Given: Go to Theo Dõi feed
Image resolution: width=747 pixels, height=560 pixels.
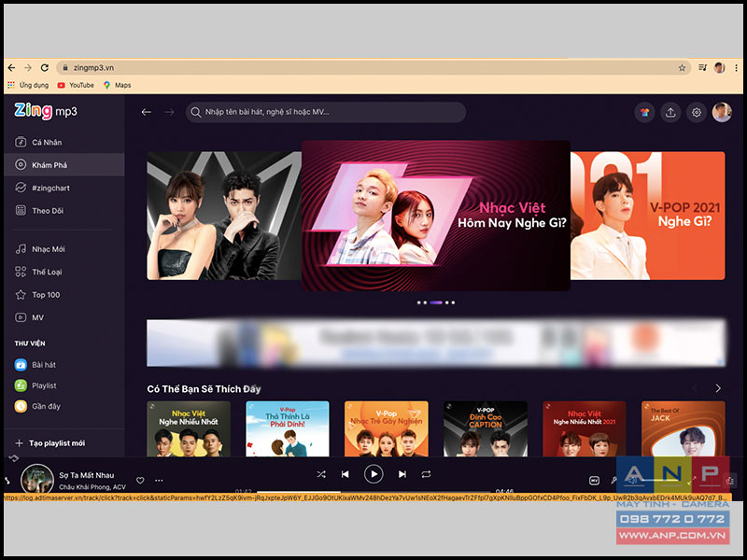Looking at the screenshot, I should coord(64,211).
